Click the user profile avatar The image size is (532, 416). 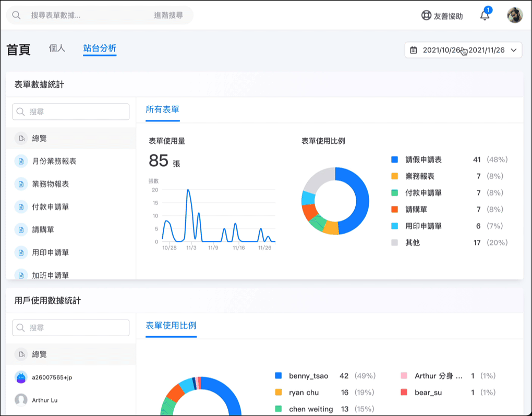tap(514, 16)
